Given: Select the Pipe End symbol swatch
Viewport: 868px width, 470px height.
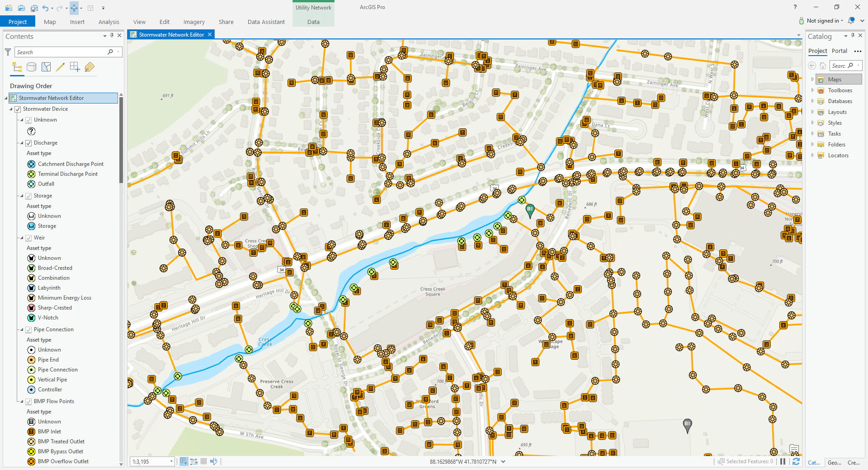Looking at the screenshot, I should click(31, 360).
